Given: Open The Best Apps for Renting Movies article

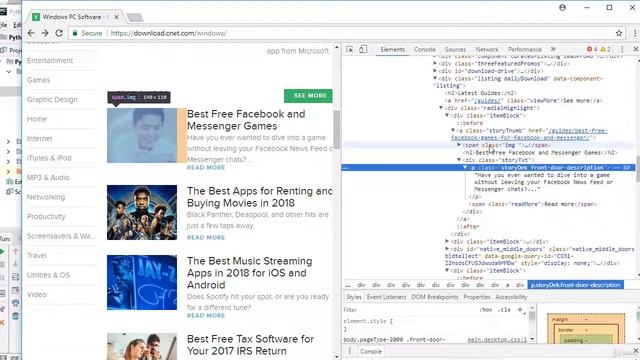Looking at the screenshot, I should pyautogui.click(x=260, y=197).
